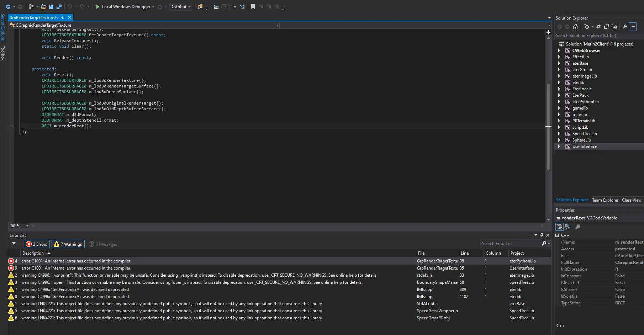Switch to the Team Explorer tab
This screenshot has height=335, width=644.
click(x=605, y=200)
